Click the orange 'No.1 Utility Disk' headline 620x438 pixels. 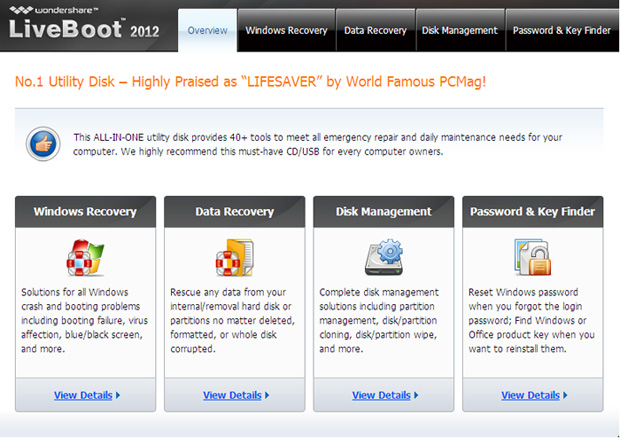pyautogui.click(x=250, y=82)
